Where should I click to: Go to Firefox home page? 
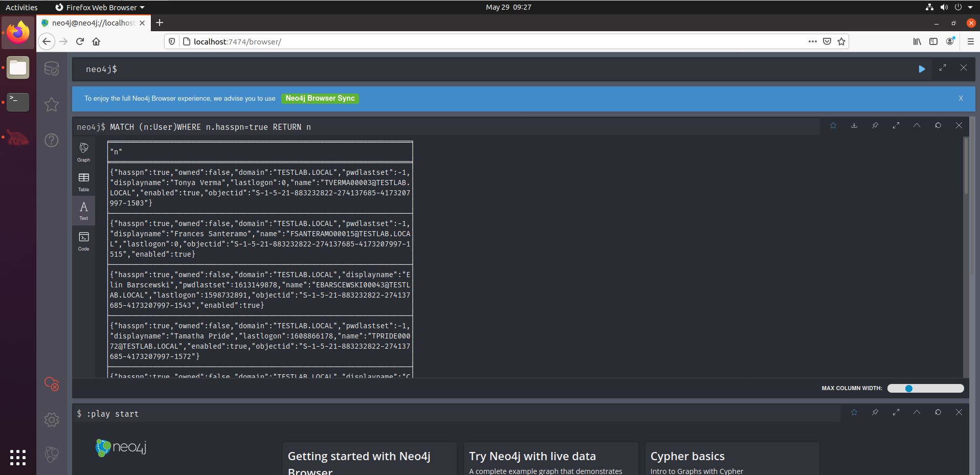point(96,41)
